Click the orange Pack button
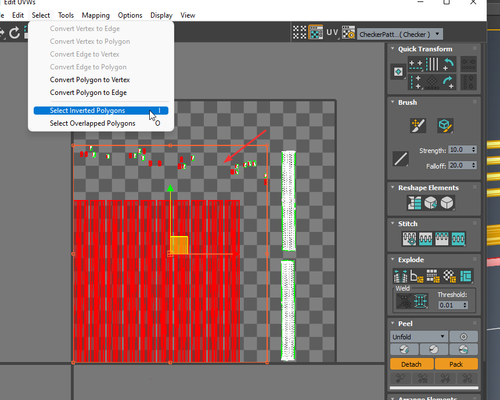The width and height of the screenshot is (500, 400). [x=456, y=364]
